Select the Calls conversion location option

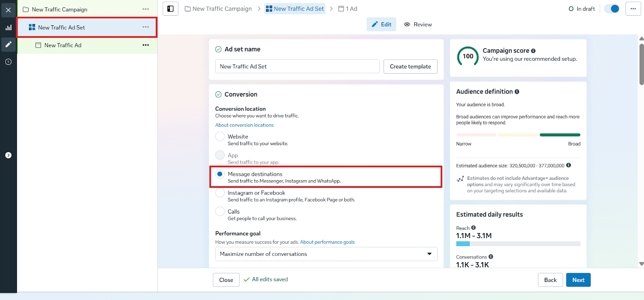pos(220,211)
